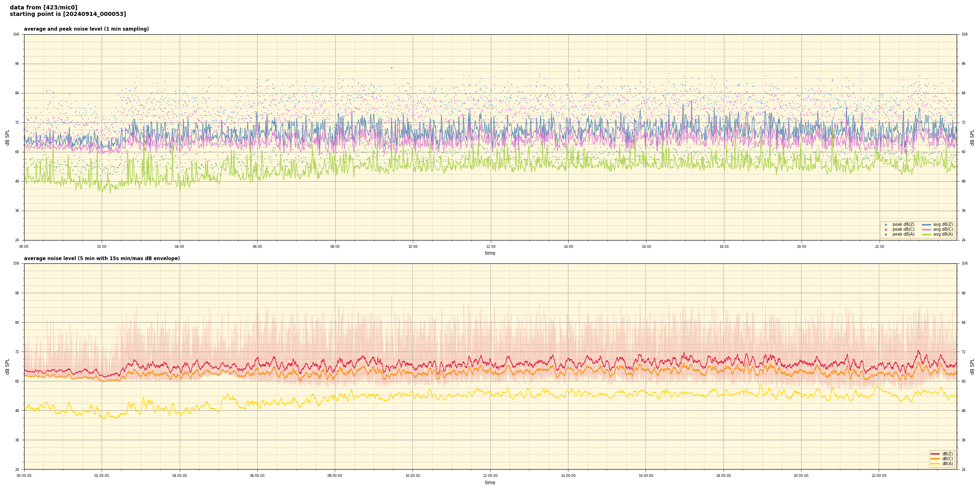Screen dimensions: 980x490
Task: Click the 06:00:00 tick label on the bottom chart
Action: (257, 476)
